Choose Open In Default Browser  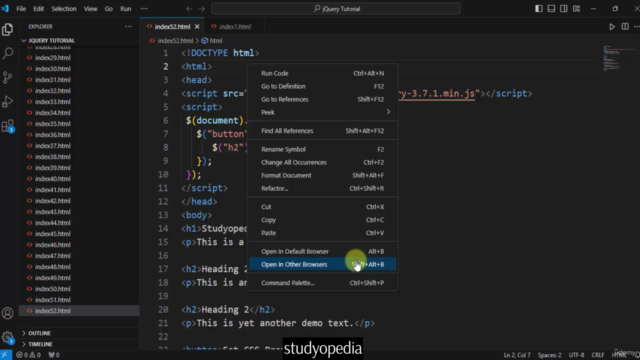coord(322,251)
